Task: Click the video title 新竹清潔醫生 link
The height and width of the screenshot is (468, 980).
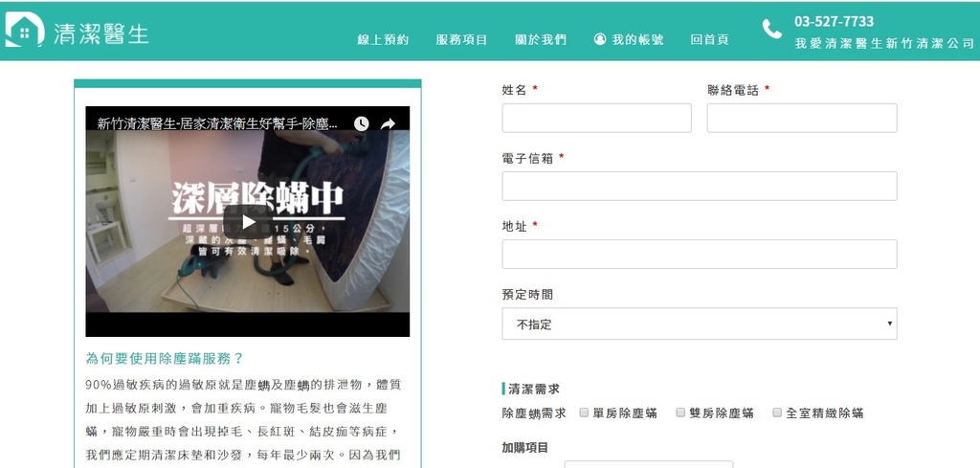Action: tap(217, 123)
